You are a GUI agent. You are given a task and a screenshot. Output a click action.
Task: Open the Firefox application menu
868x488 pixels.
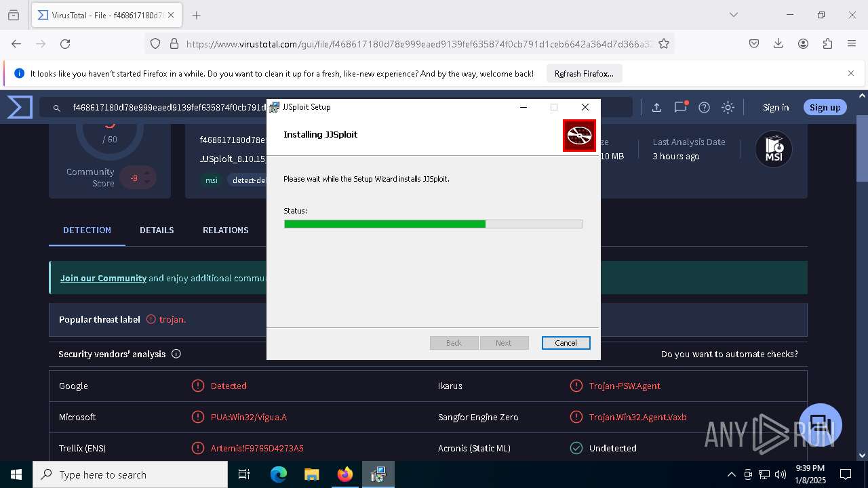(852, 43)
